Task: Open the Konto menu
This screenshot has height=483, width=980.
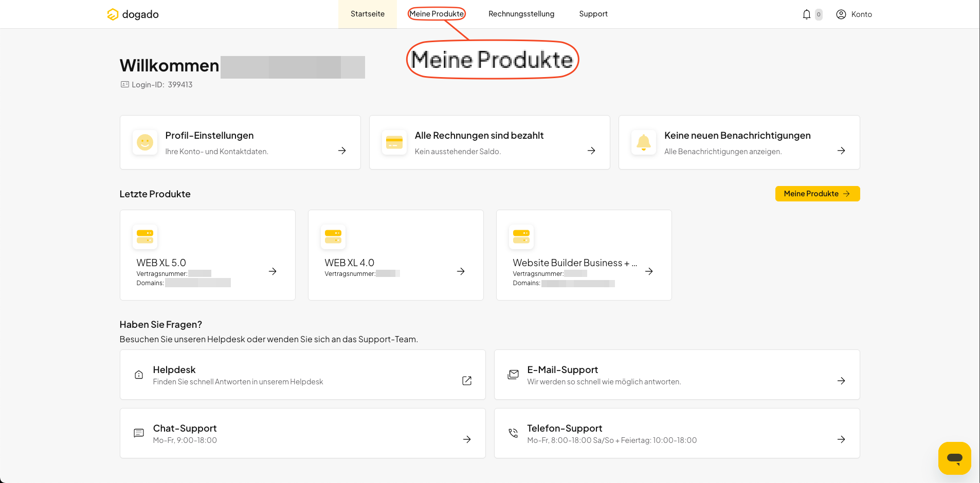Action: (854, 14)
